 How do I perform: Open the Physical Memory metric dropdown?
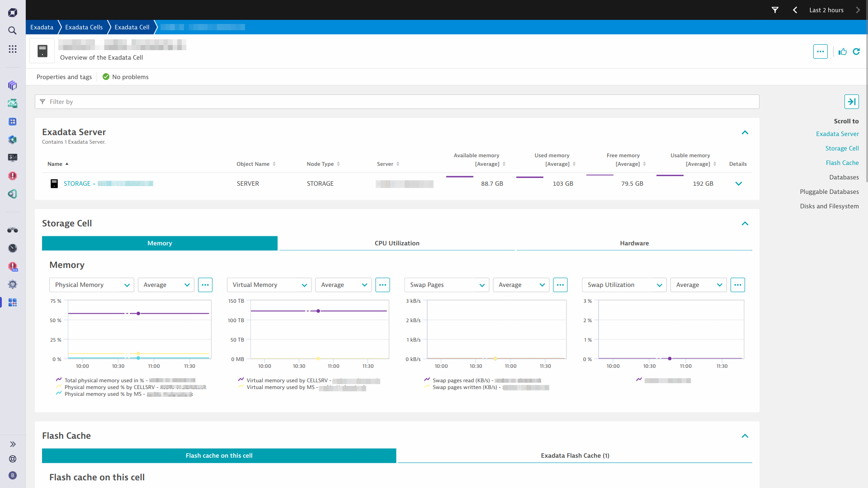pyautogui.click(x=91, y=285)
